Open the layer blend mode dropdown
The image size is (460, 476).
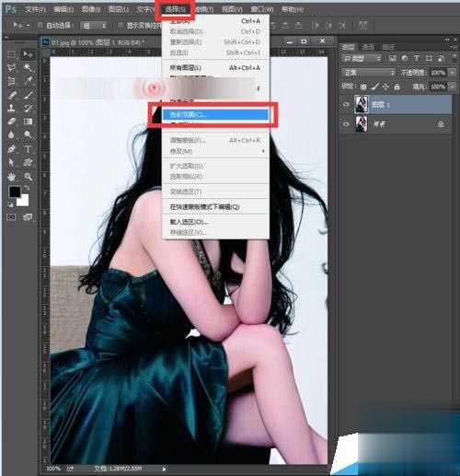tap(369, 73)
